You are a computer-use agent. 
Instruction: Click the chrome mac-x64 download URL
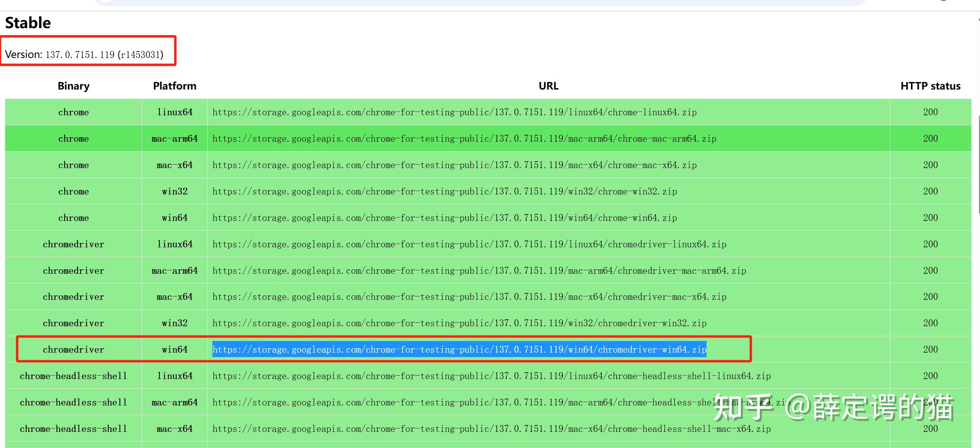(454, 165)
